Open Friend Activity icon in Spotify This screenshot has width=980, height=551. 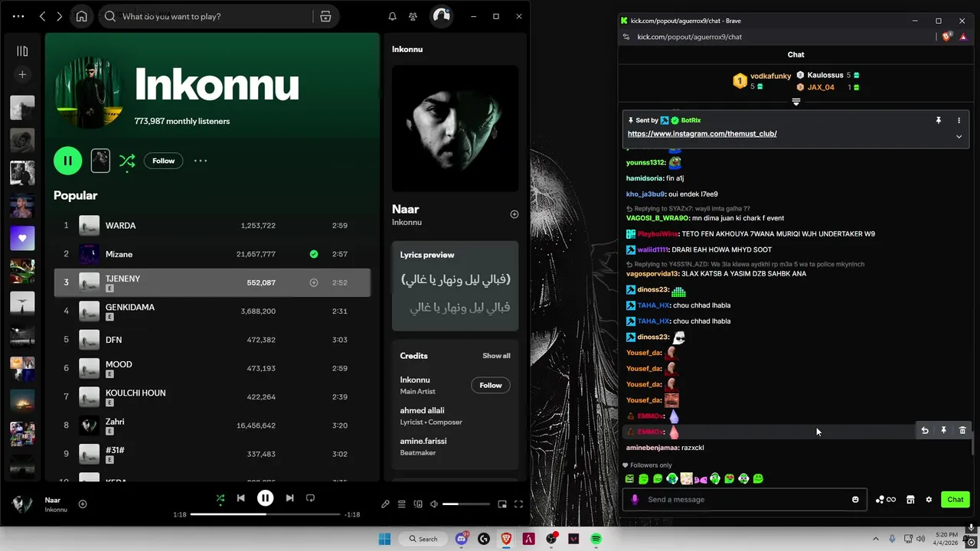(x=413, y=16)
